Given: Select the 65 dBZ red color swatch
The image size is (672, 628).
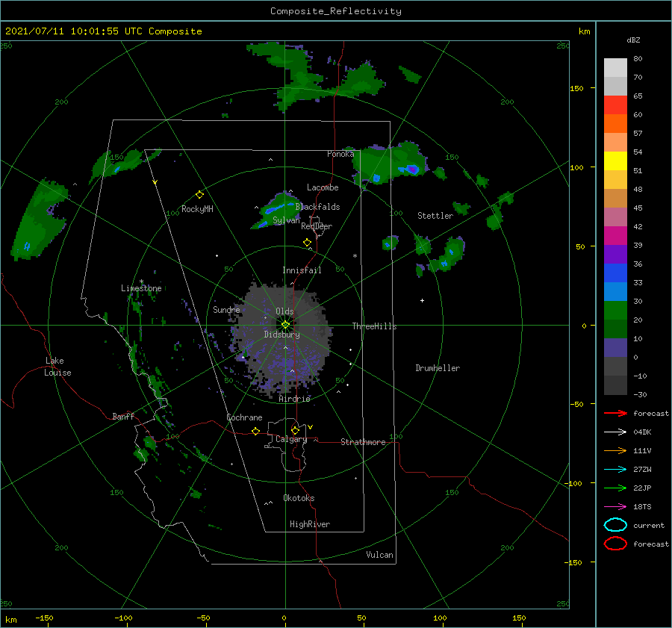Looking at the screenshot, I should tap(615, 105).
